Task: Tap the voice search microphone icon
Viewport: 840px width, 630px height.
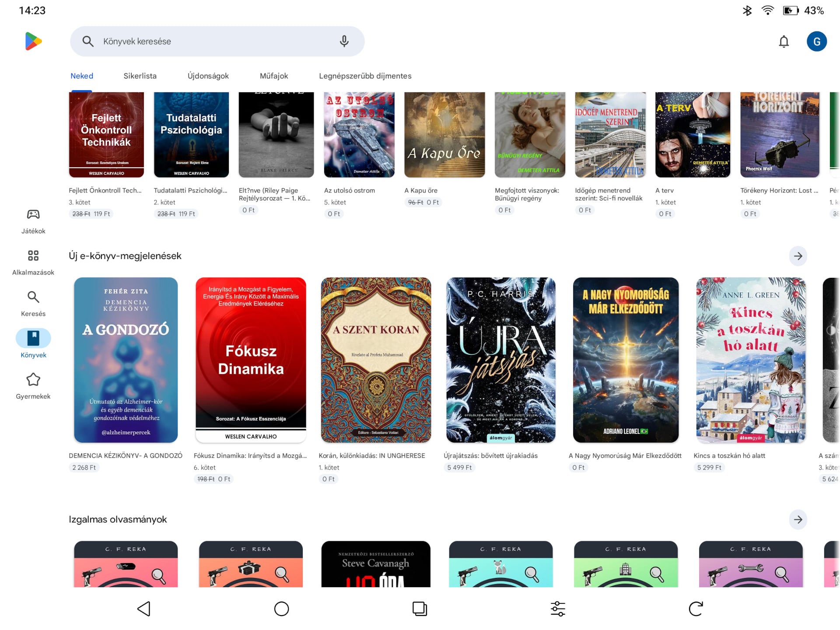Action: [x=344, y=41]
